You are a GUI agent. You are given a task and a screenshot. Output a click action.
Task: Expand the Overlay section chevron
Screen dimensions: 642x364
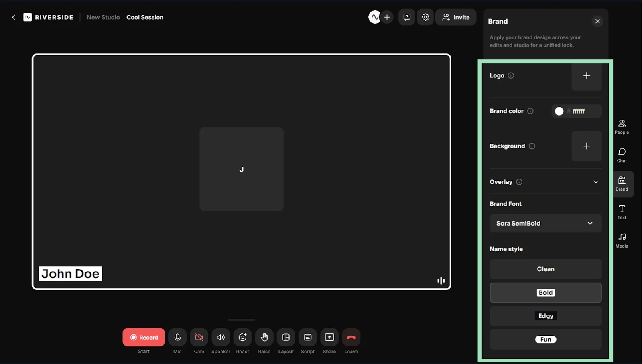(596, 182)
